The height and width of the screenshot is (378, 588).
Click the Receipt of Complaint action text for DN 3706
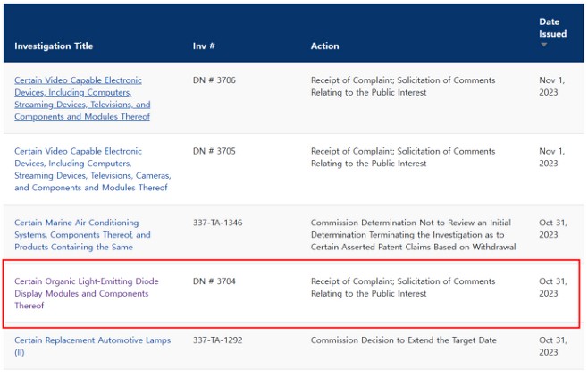[403, 87]
